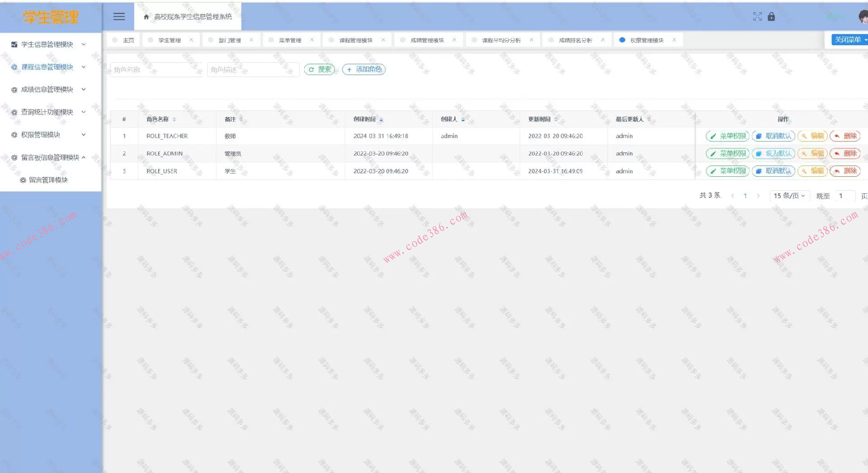Click the lock screen icon
The image size is (868, 473).
pyautogui.click(x=771, y=17)
